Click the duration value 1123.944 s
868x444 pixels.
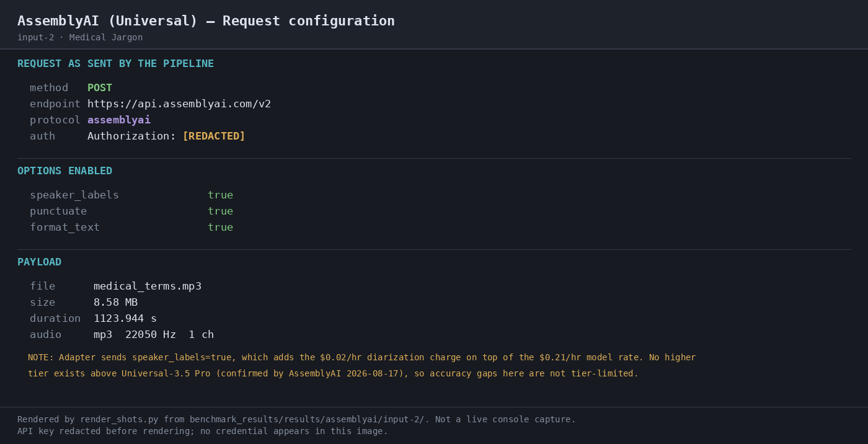coord(125,319)
